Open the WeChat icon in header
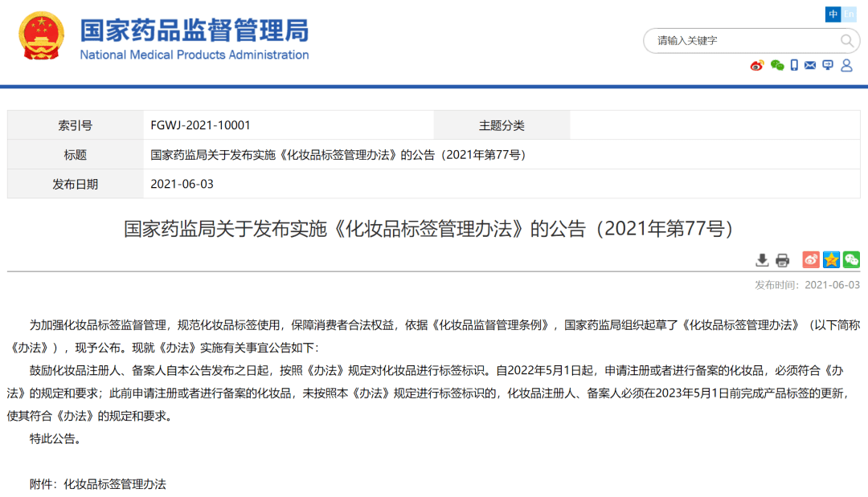Image resolution: width=868 pixels, height=497 pixels. pyautogui.click(x=776, y=65)
